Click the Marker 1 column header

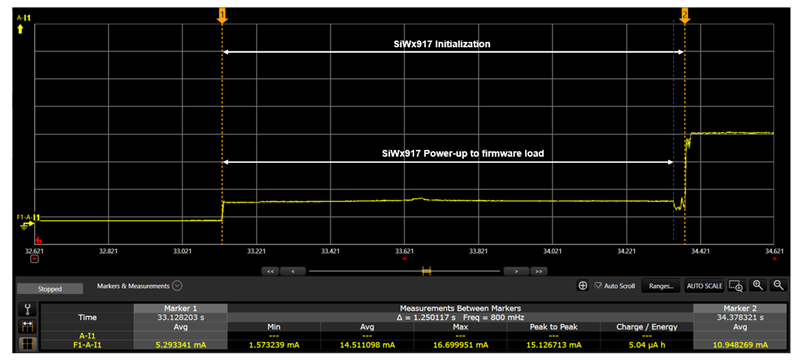click(181, 308)
